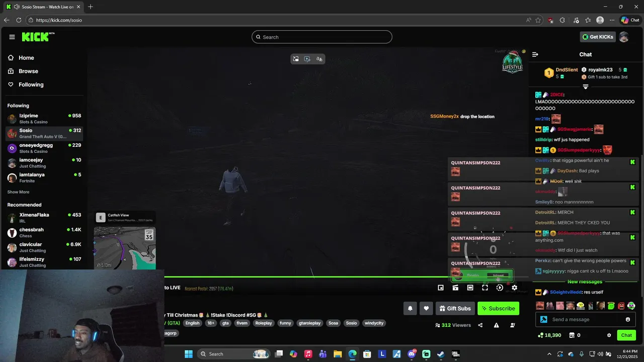
Task: Show hidden system tray icons chevron
Action: pos(549,354)
